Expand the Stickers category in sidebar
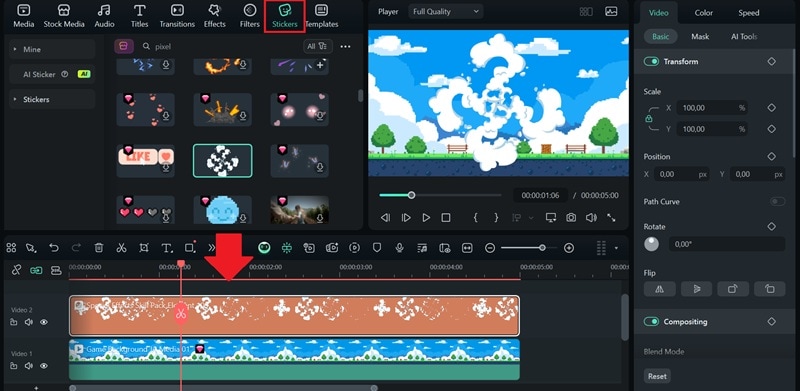Viewport: 800px width, 391px height. [x=52, y=99]
